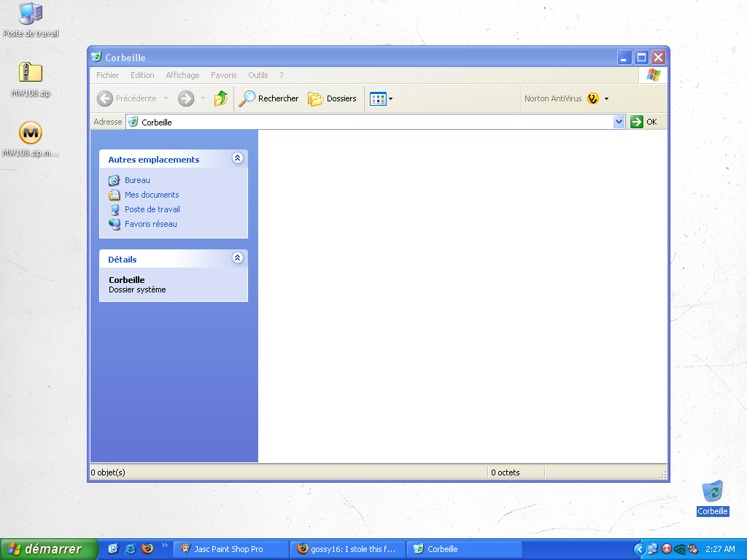Launch Firefox from the quick launch bar
This screenshot has height=560, width=747.
pos(147,548)
